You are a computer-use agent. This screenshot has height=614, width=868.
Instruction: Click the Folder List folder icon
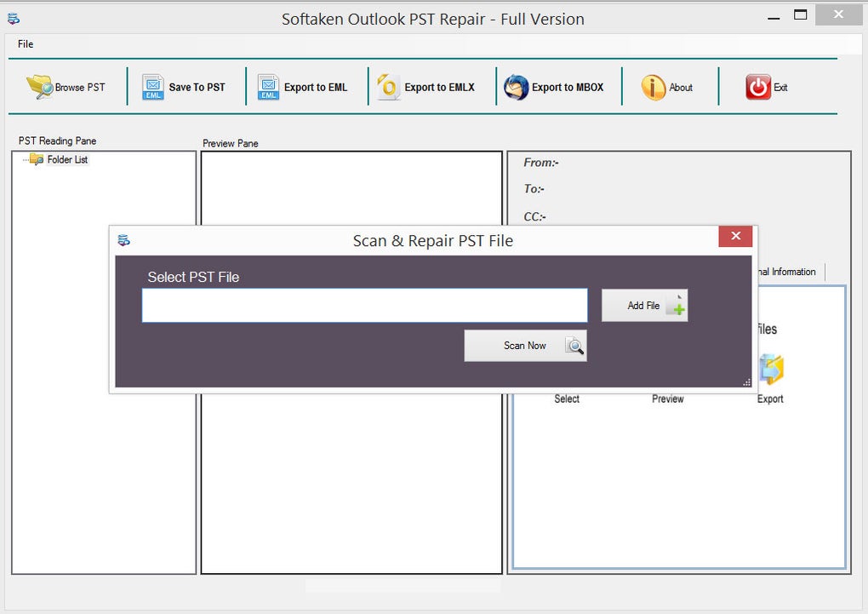coord(37,159)
